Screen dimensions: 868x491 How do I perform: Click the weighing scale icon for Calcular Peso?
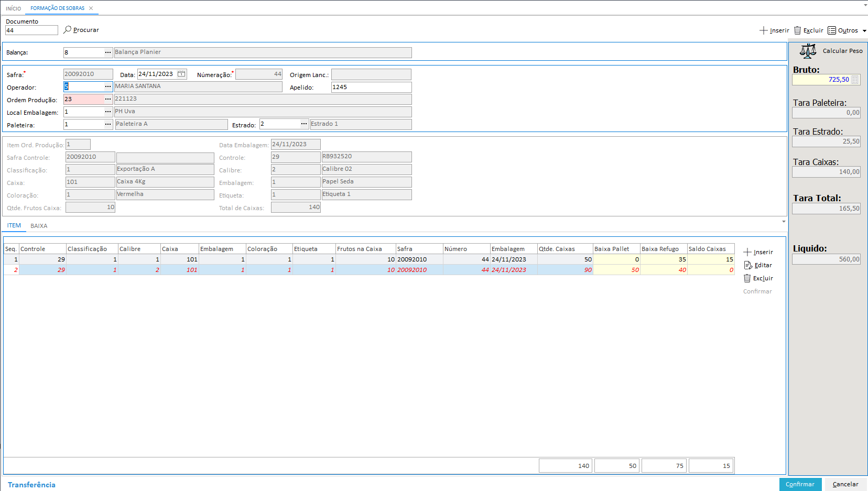[808, 51]
